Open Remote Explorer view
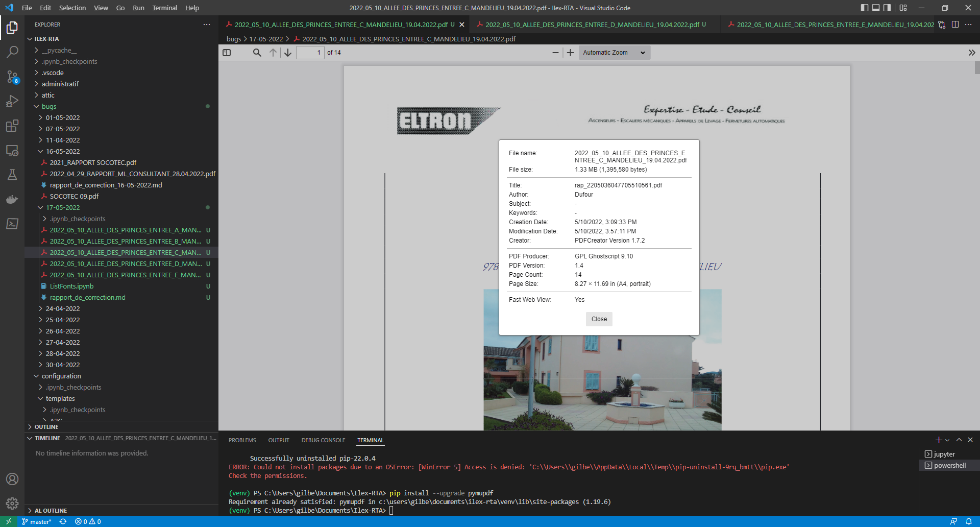Image resolution: width=980 pixels, height=527 pixels. 12,150
